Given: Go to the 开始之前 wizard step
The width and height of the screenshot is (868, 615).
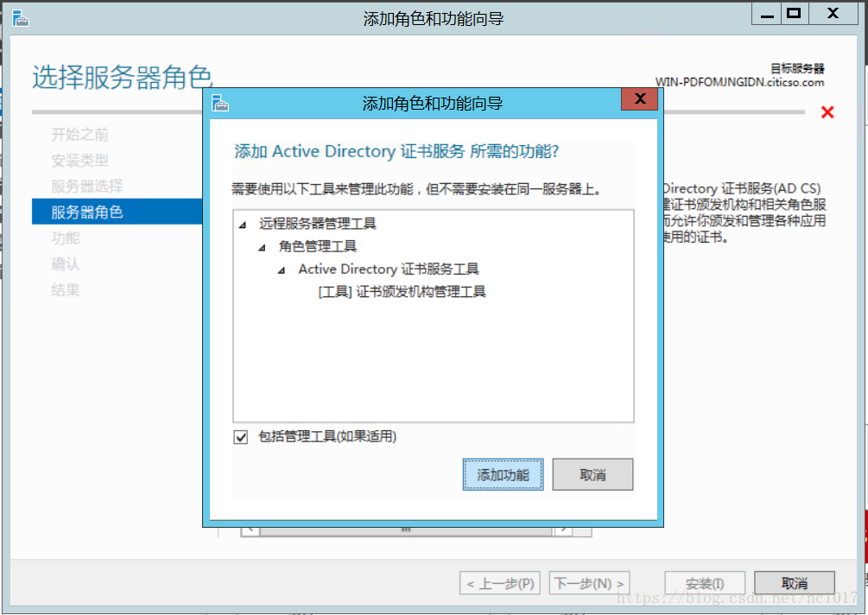Looking at the screenshot, I should (79, 135).
